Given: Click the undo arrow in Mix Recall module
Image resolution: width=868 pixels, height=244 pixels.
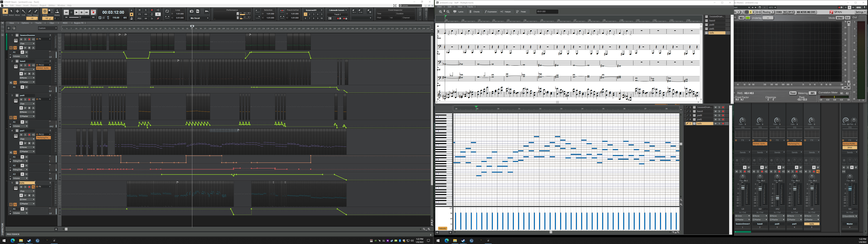Looking at the screenshot, I should [207, 12].
